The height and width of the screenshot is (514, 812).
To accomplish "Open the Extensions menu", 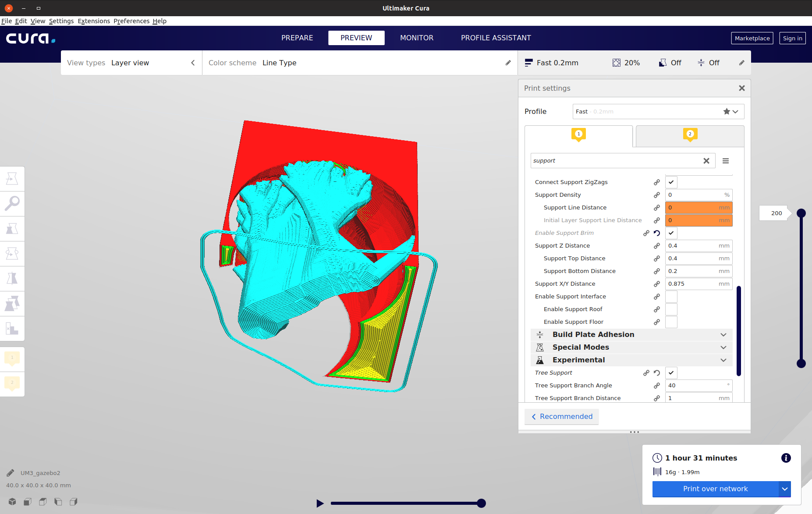I will [94, 21].
